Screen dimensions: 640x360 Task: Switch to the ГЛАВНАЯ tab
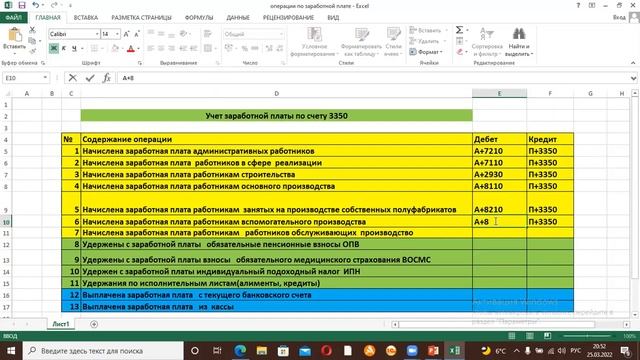point(48,18)
